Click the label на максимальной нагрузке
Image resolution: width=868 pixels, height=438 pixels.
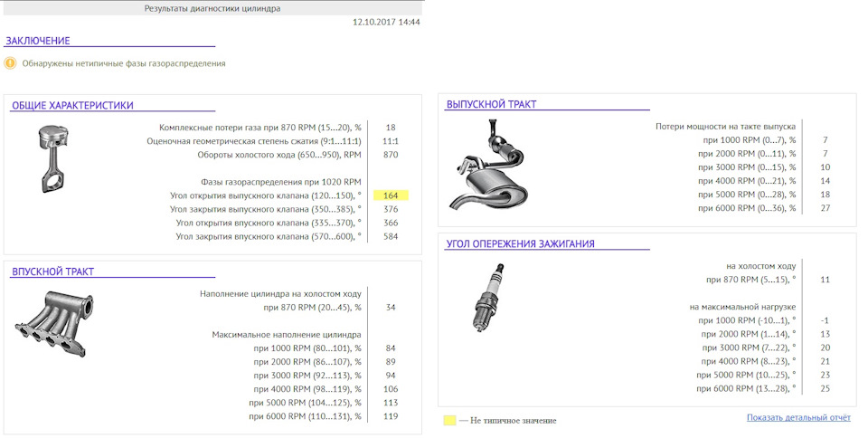[x=742, y=308]
